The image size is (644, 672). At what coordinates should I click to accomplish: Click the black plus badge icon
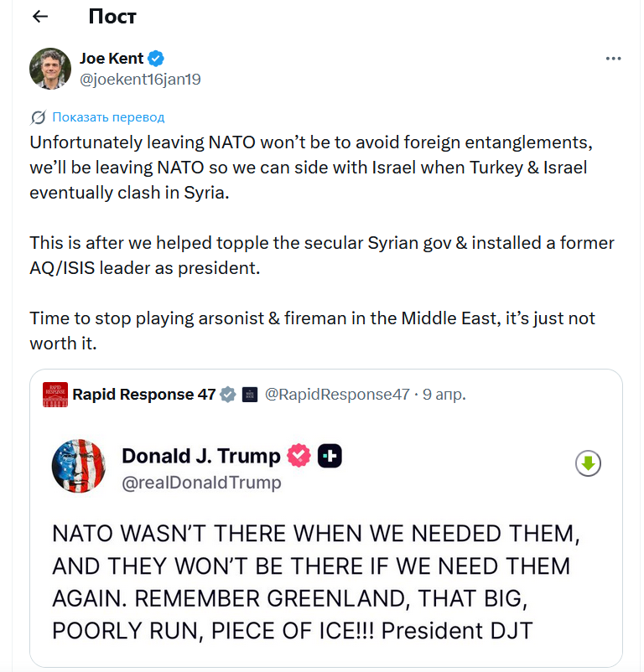(330, 456)
